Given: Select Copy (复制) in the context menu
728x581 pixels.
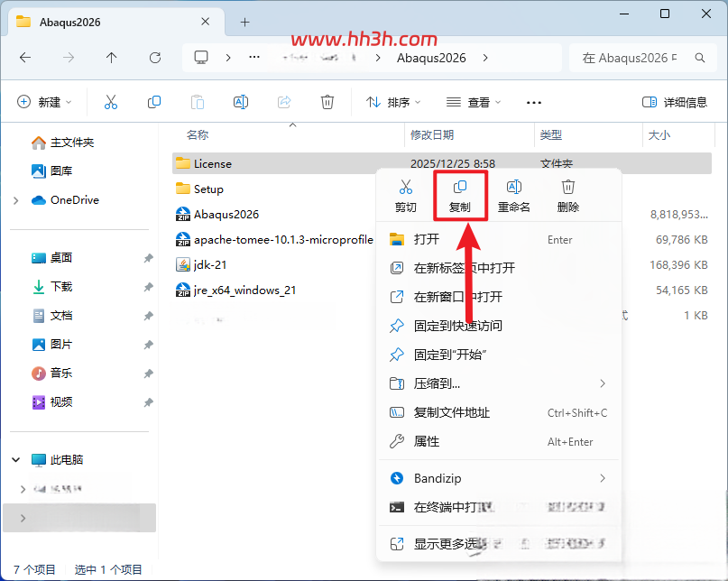Looking at the screenshot, I should click(460, 196).
